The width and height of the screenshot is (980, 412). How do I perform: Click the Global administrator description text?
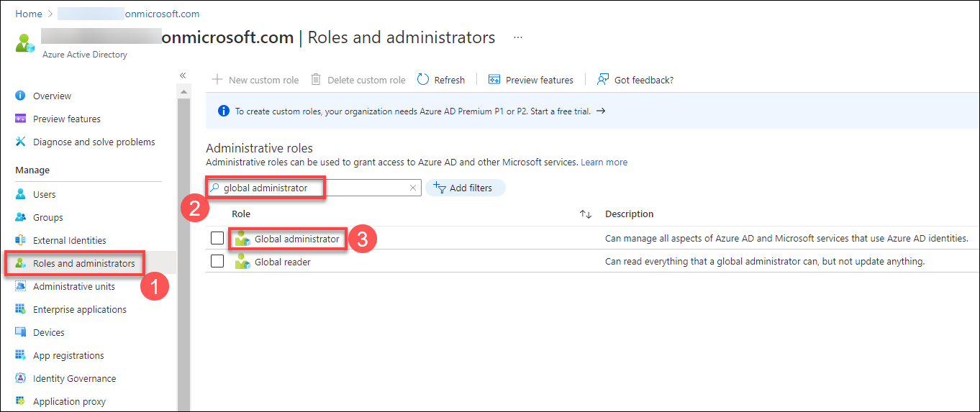point(786,239)
